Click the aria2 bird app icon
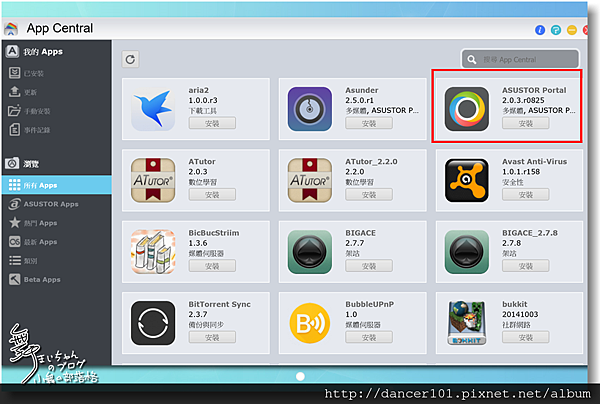 pyautogui.click(x=153, y=109)
